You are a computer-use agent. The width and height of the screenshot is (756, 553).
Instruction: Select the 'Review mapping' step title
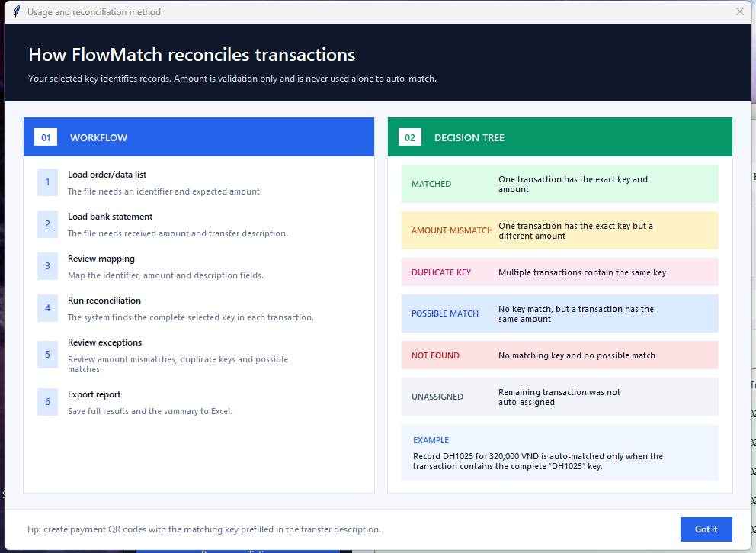click(x=101, y=259)
